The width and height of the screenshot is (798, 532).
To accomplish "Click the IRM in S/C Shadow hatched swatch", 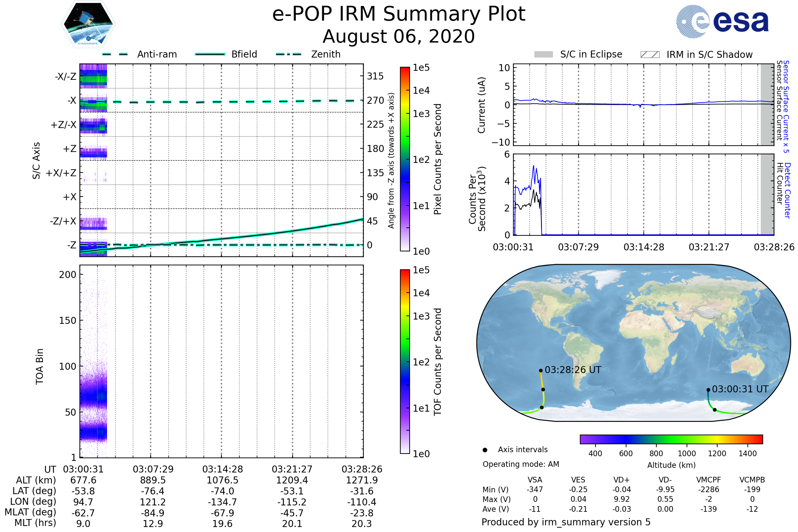I will [x=650, y=55].
